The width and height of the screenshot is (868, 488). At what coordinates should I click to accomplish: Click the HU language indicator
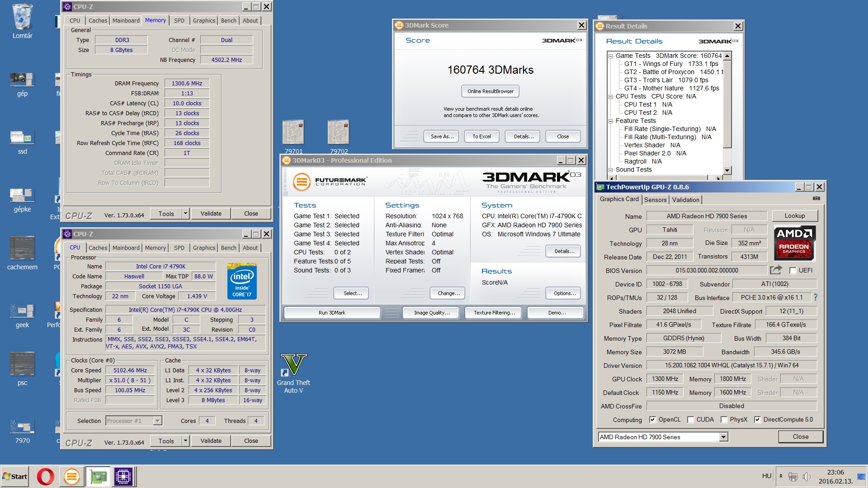click(x=766, y=476)
